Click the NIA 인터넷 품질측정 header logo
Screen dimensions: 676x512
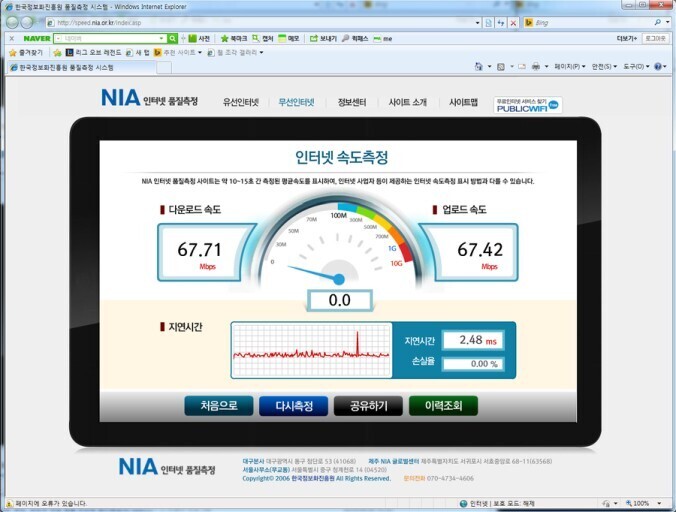point(149,99)
